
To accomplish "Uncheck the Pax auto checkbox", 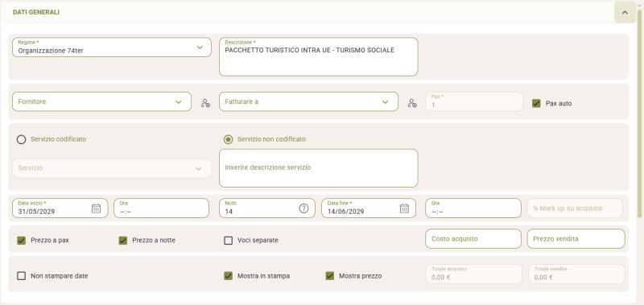I will click(x=536, y=104).
